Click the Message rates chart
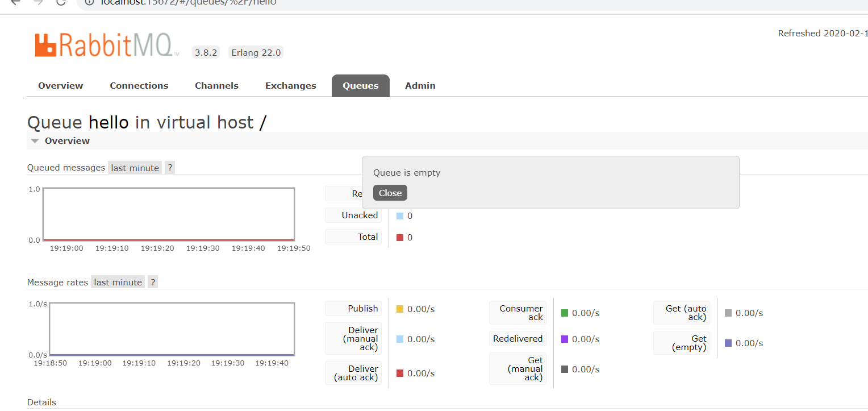868x411 pixels. [172, 329]
